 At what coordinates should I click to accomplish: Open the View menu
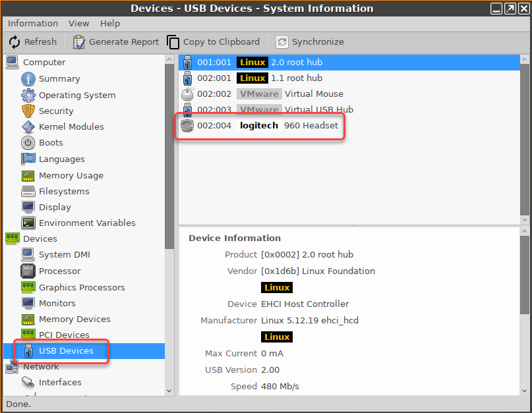[79, 23]
